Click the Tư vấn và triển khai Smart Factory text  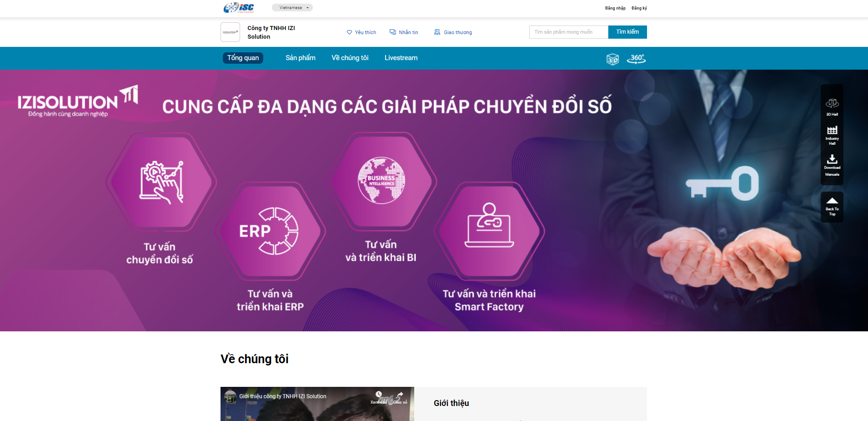489,300
